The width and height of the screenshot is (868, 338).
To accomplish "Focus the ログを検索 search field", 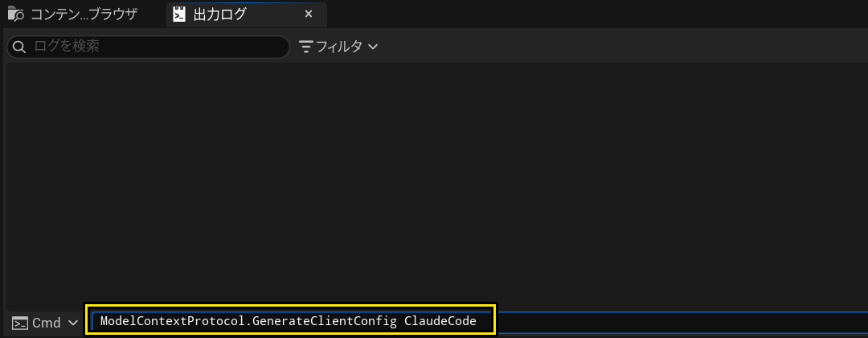I will (x=149, y=47).
